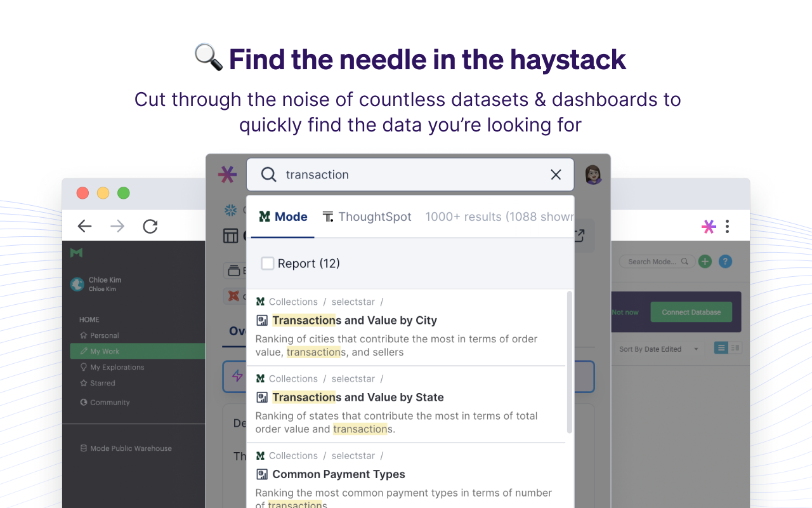The height and width of the screenshot is (508, 812).
Task: Click the Mode icon before Collections in the State result
Action: (x=260, y=378)
